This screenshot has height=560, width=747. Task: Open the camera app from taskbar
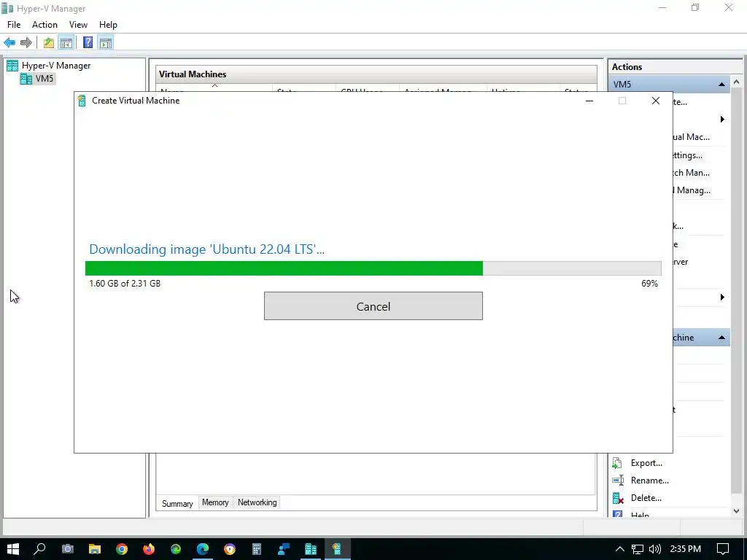coord(68,549)
